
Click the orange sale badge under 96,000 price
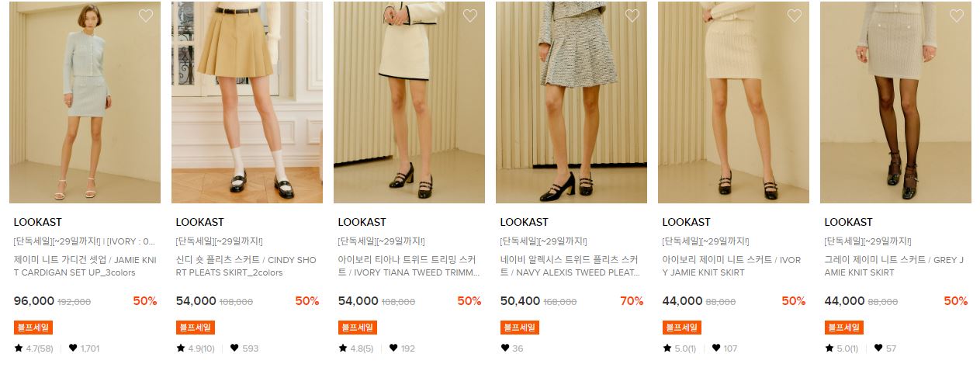pos(33,328)
